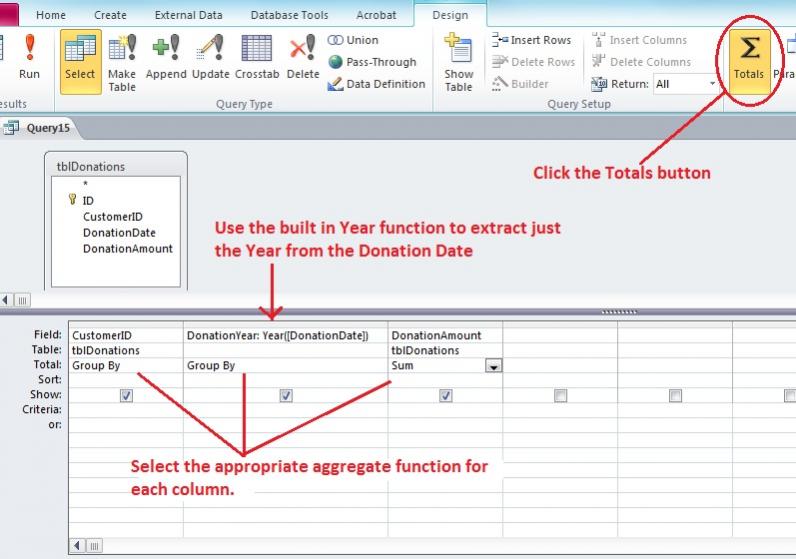The height and width of the screenshot is (559, 796).
Task: Select the CustomerID field in tblDonations list
Action: click(113, 217)
